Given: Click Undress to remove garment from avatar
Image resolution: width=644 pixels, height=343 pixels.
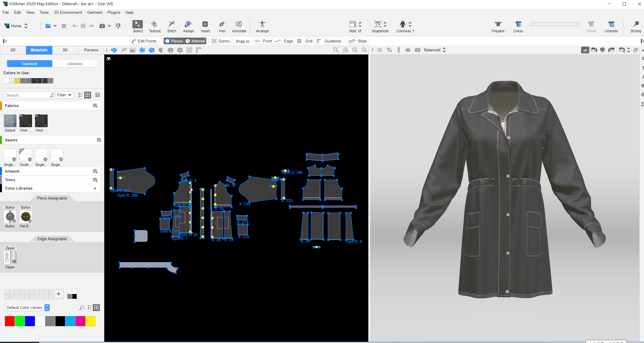Looking at the screenshot, I should click(611, 26).
